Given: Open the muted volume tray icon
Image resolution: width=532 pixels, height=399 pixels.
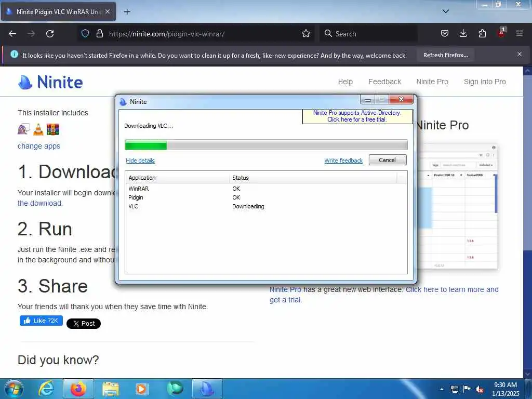Looking at the screenshot, I should 480,390.
